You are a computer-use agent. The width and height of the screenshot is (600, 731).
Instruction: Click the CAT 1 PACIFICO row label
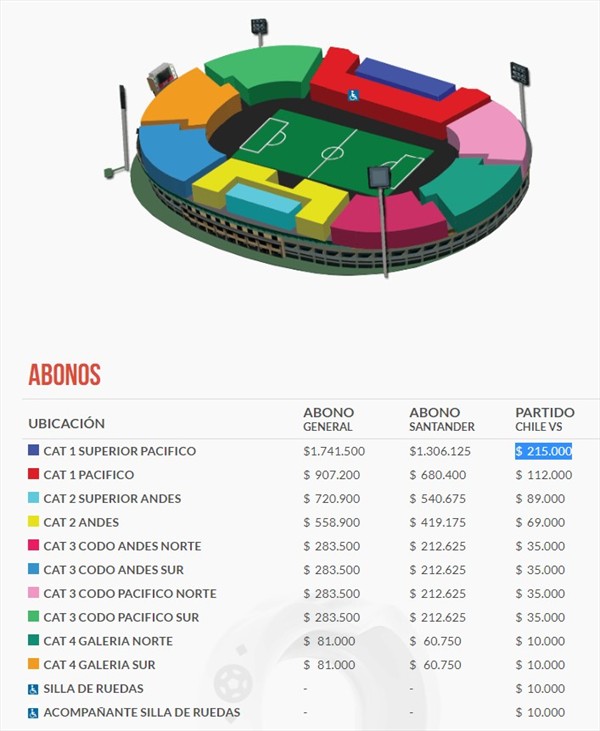click(x=89, y=475)
